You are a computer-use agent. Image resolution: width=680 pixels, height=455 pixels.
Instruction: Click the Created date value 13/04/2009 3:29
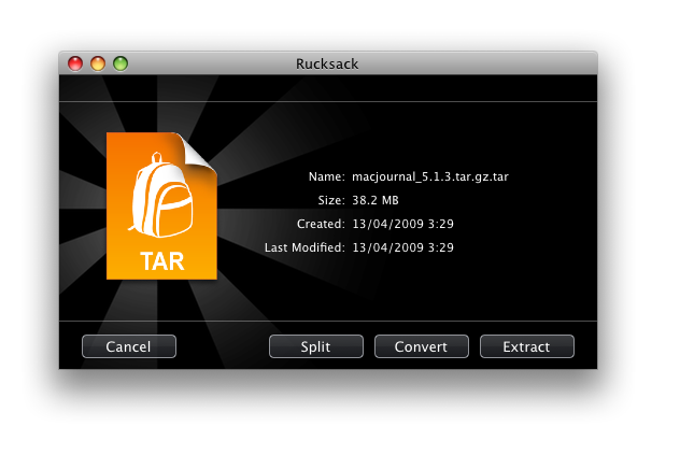[x=403, y=224]
